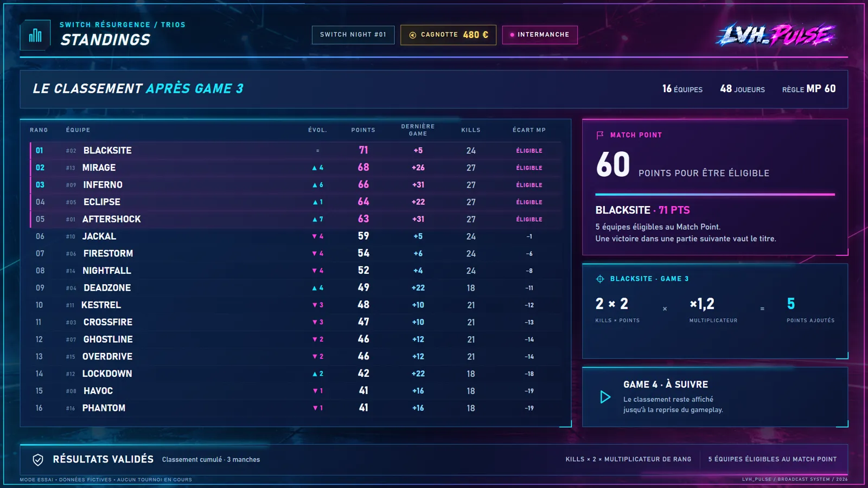
Task: Select the NIGHTFALL team name
Action: (x=107, y=271)
